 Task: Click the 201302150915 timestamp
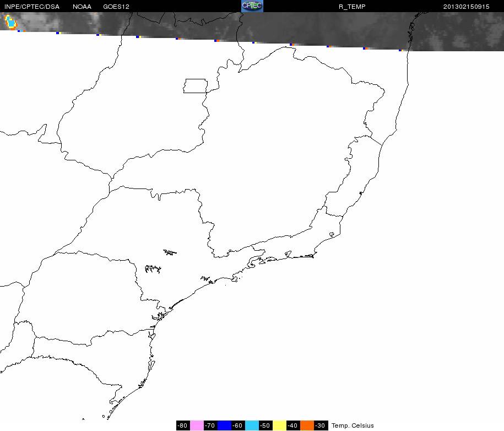coord(466,7)
